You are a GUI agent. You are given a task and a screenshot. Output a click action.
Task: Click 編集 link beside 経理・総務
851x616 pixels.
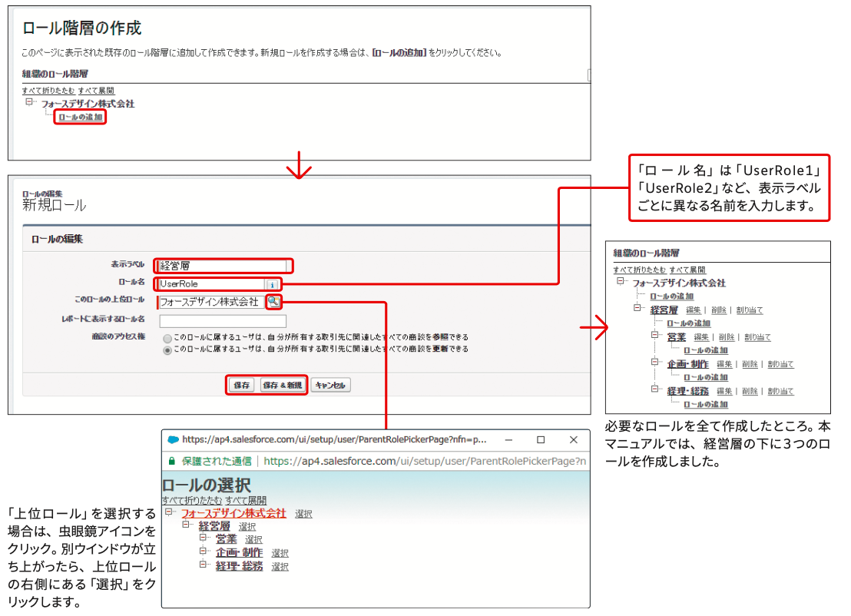pyautogui.click(x=724, y=391)
